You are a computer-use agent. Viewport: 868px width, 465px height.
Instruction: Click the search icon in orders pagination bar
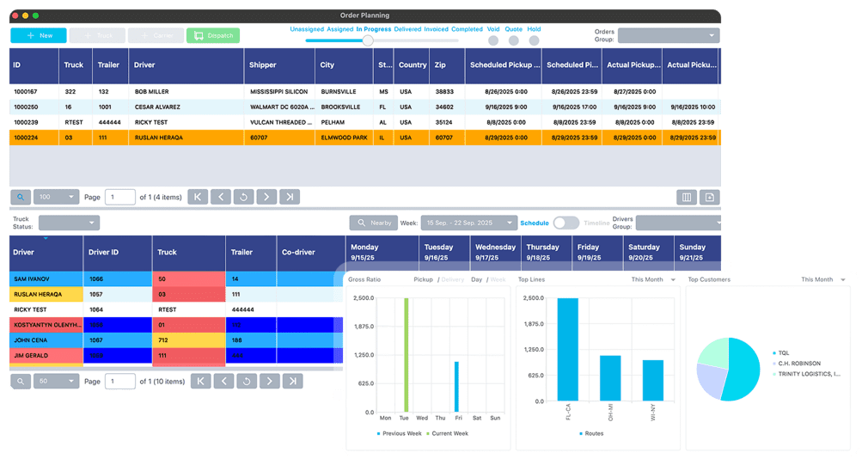(21, 197)
